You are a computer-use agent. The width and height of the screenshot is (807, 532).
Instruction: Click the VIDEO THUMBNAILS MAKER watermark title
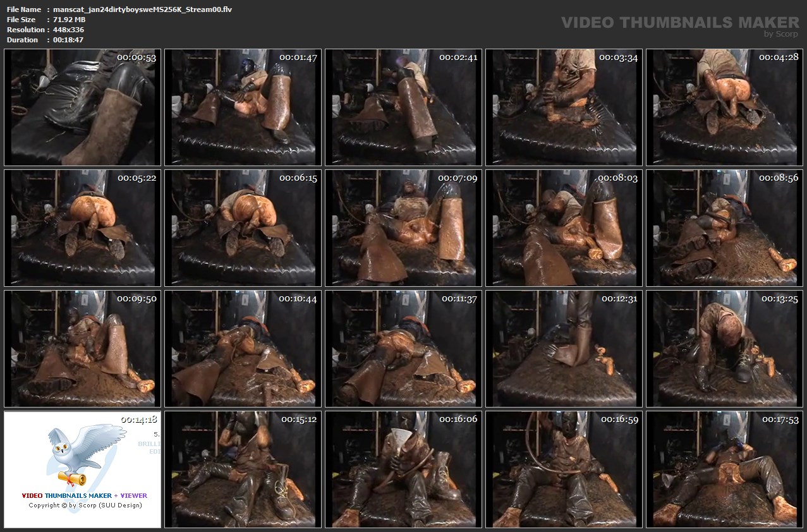(x=680, y=23)
